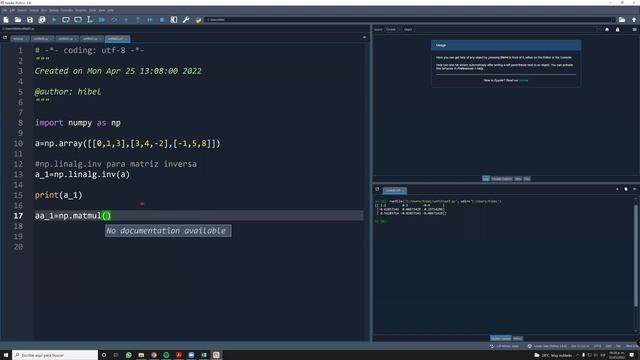The image size is (640, 360).
Task: Click the Help pane home icon
Action: [607, 29]
